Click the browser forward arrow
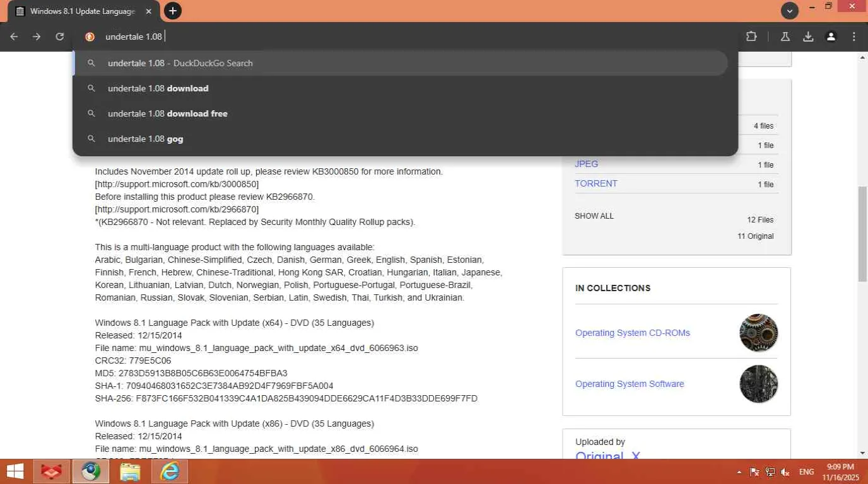Image resolution: width=868 pixels, height=484 pixels. coord(37,37)
